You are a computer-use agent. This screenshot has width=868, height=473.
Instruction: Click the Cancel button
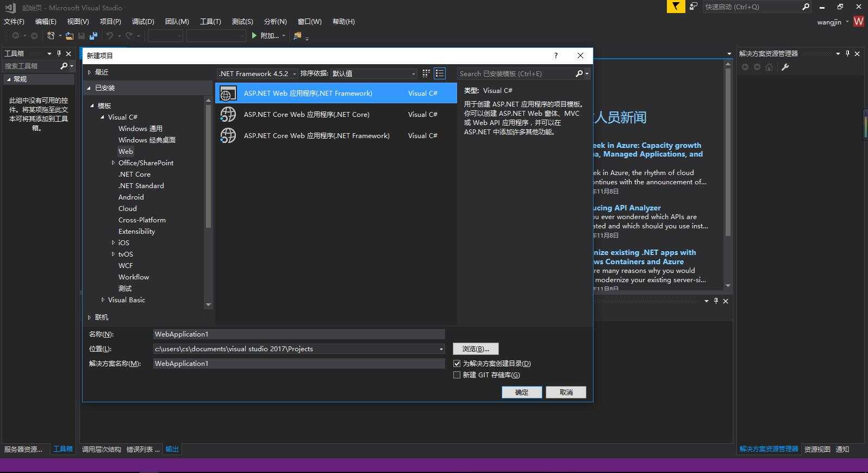pyautogui.click(x=566, y=392)
